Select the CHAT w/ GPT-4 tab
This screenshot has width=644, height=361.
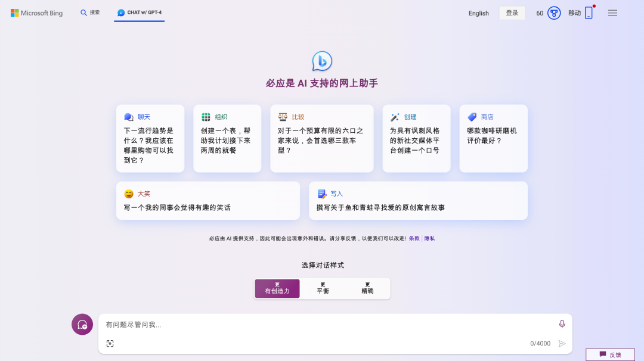pyautogui.click(x=139, y=13)
